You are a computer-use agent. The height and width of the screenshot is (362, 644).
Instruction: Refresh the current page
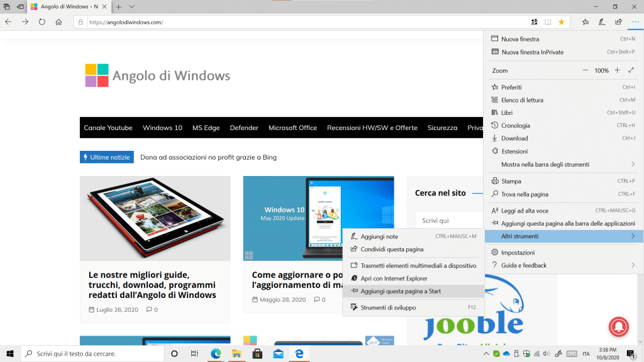[x=42, y=21]
